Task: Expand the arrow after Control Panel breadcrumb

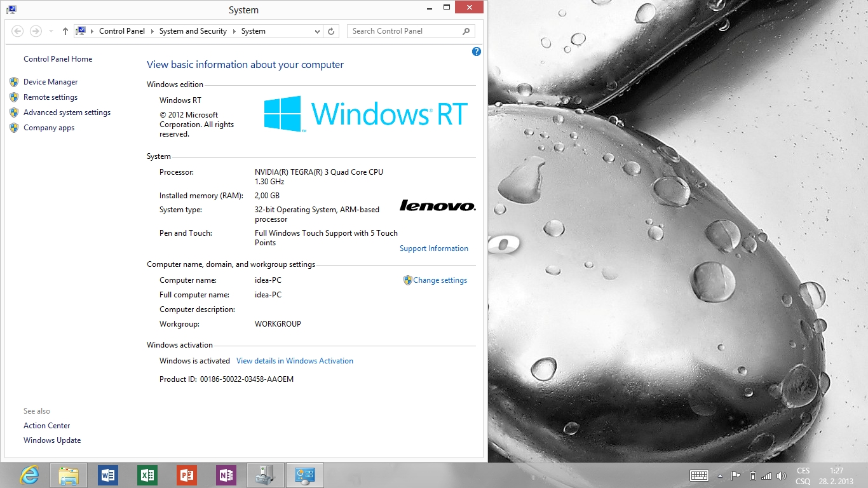Action: pos(153,31)
